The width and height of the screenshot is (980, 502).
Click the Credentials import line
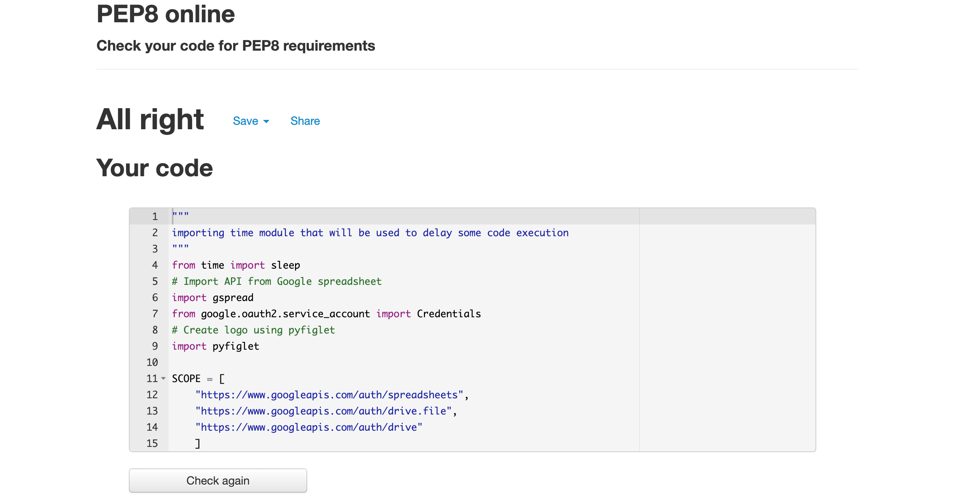pos(326,314)
